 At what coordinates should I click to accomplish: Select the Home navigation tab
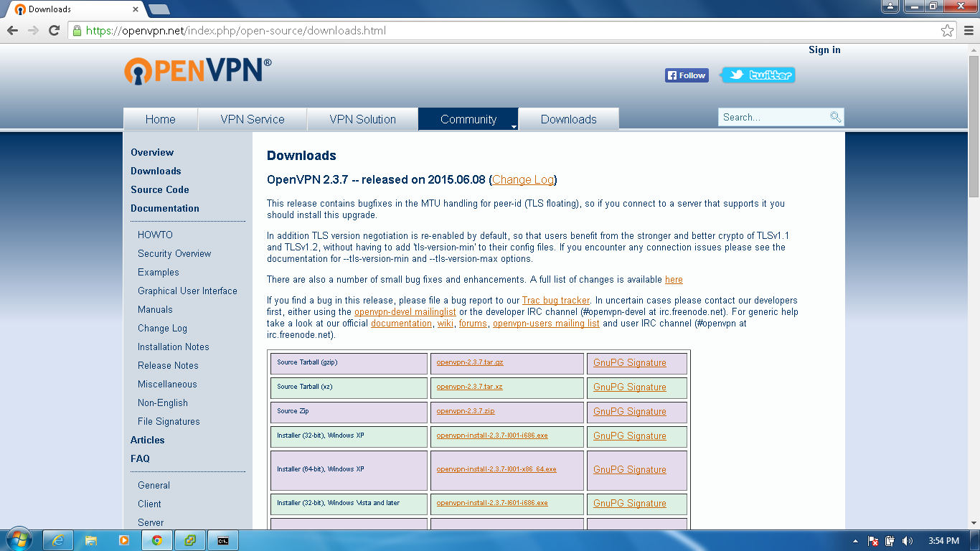click(x=161, y=119)
